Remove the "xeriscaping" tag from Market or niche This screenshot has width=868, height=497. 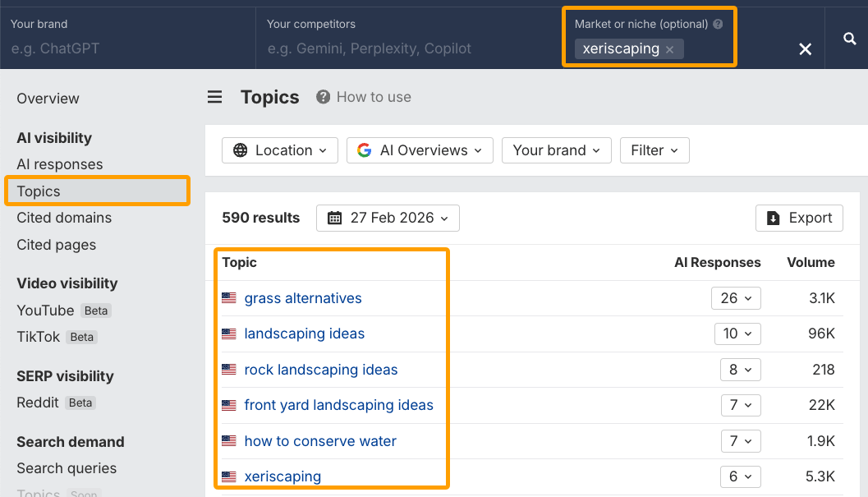coord(670,49)
